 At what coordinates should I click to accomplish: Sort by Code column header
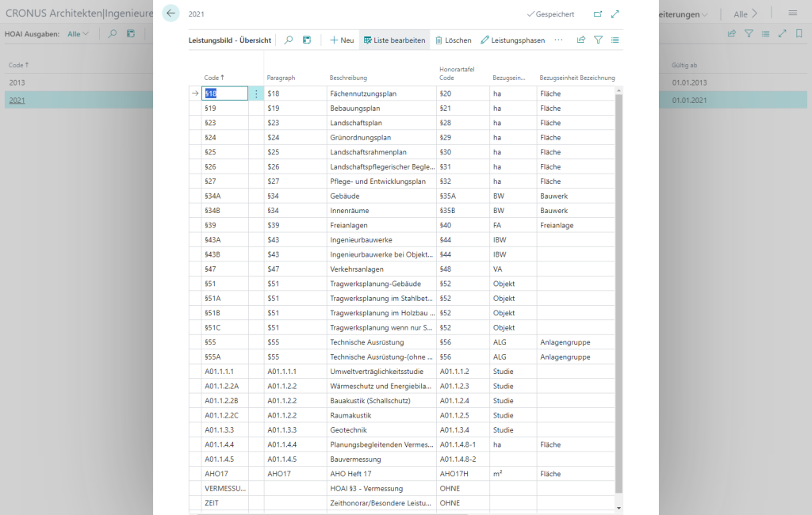pos(214,78)
